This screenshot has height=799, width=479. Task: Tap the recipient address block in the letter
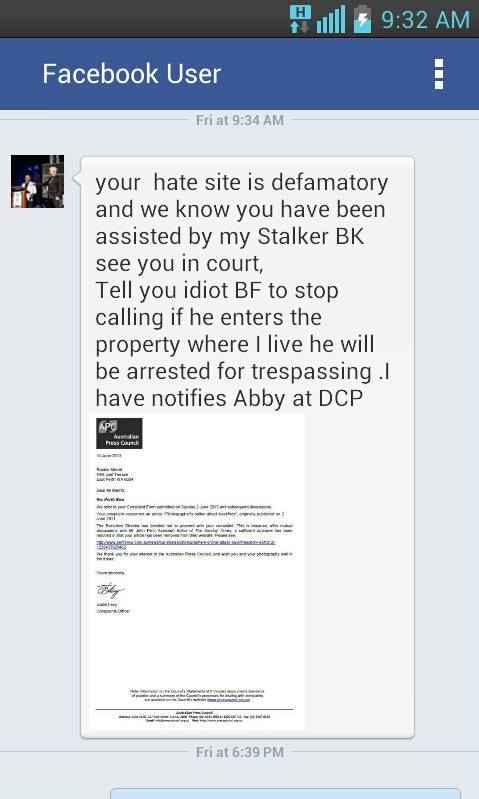pos(115,474)
